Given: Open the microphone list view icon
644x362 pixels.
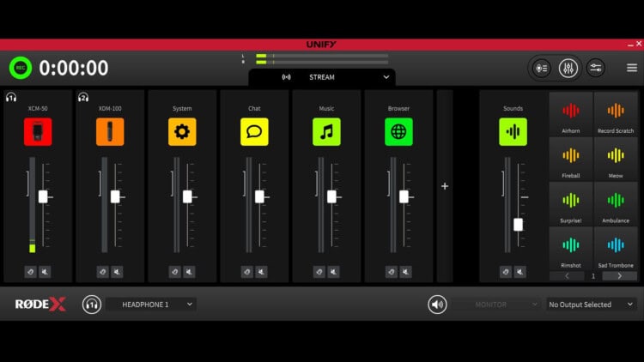Looking at the screenshot, I should pos(541,68).
